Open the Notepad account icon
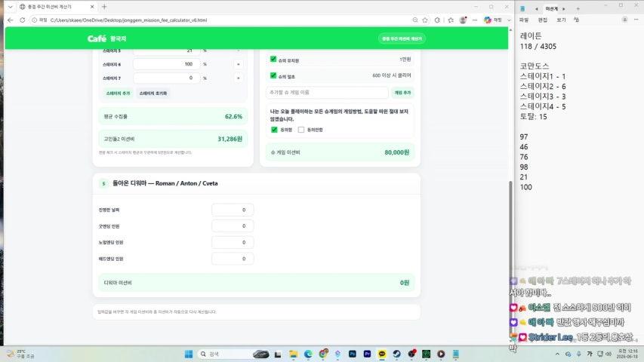 pyautogui.click(x=624, y=20)
